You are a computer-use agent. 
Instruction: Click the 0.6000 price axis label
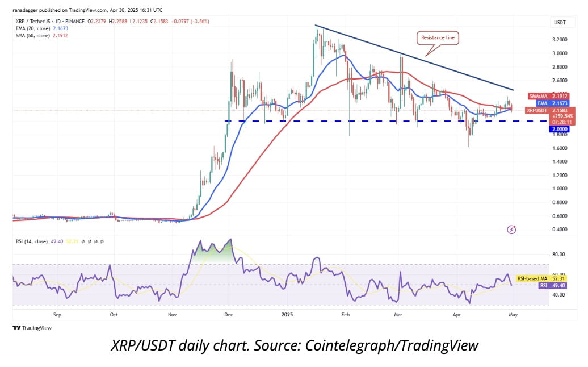[560, 216]
